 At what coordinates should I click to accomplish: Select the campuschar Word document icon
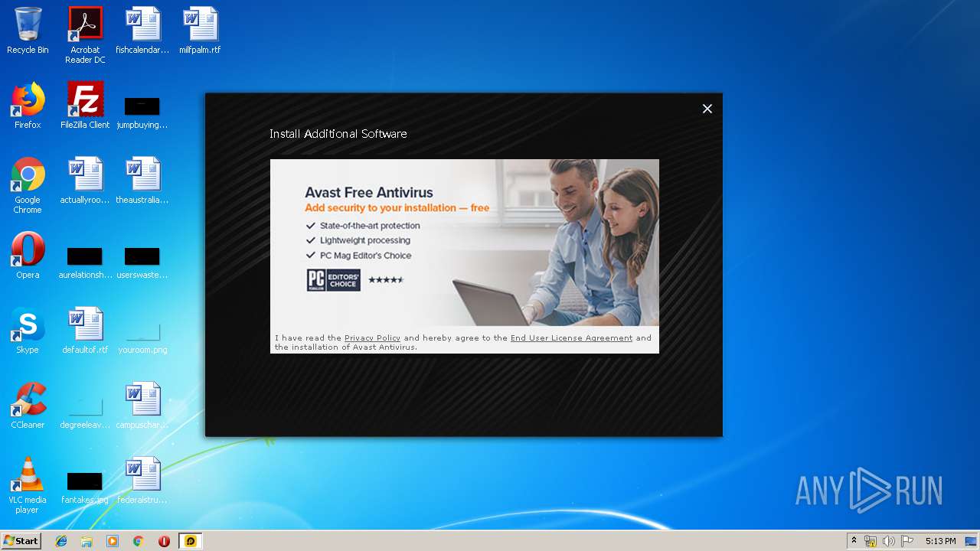pos(142,406)
